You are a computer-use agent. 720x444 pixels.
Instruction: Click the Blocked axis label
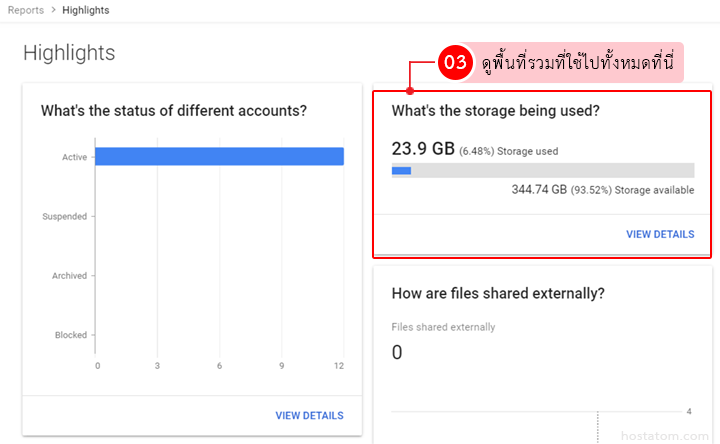click(70, 335)
